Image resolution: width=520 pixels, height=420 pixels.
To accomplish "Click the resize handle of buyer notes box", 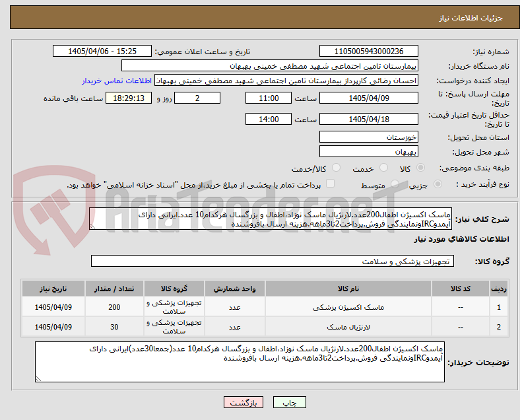I will [38, 378].
